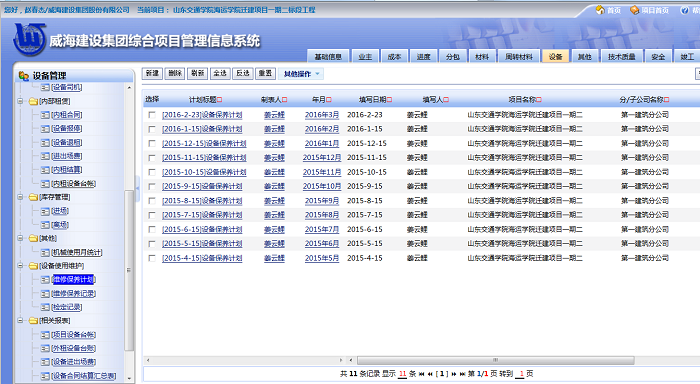Check the row [2015-10-15]设备保养计划
The image size is (700, 384).
pyautogui.click(x=152, y=172)
